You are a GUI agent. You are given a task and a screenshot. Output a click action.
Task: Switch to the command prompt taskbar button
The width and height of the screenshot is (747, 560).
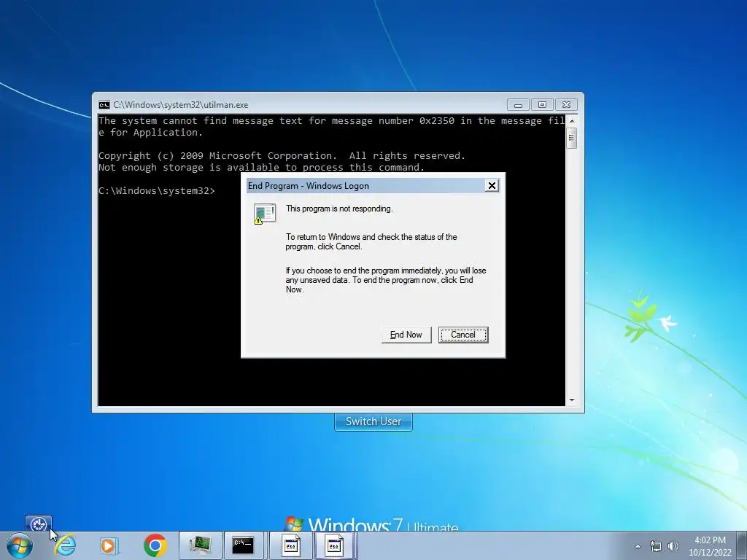pos(244,545)
